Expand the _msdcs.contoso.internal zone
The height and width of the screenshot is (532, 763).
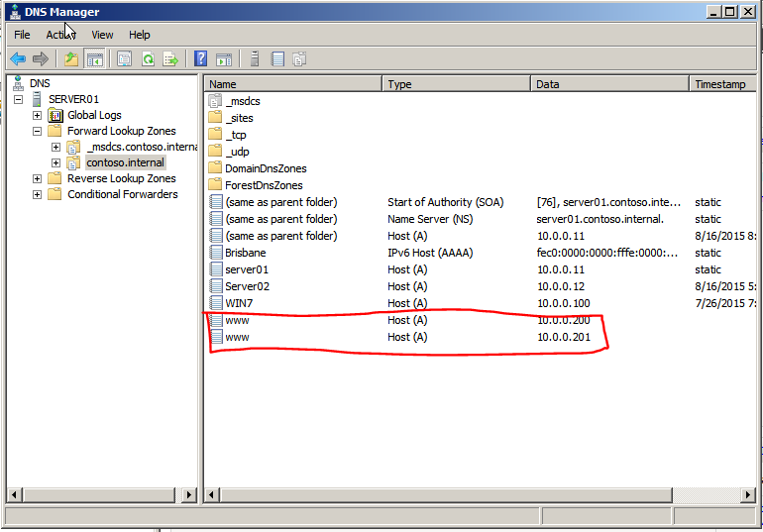point(55,147)
